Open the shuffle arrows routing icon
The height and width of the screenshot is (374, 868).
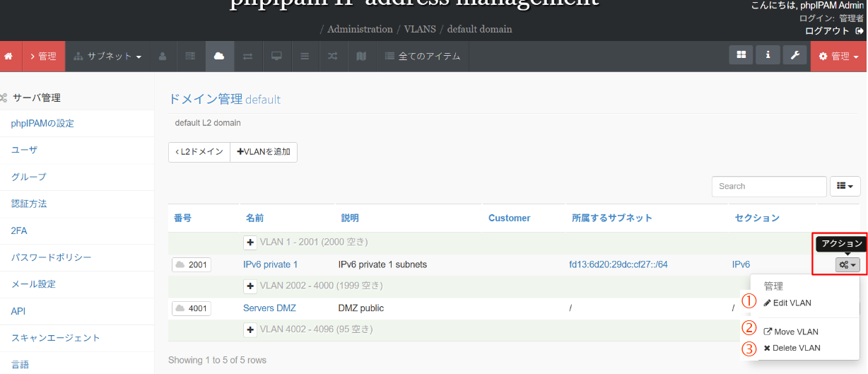coord(333,57)
